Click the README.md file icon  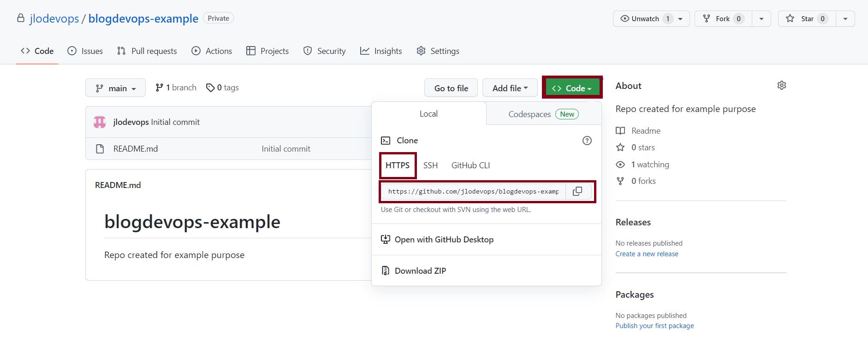[x=100, y=149]
